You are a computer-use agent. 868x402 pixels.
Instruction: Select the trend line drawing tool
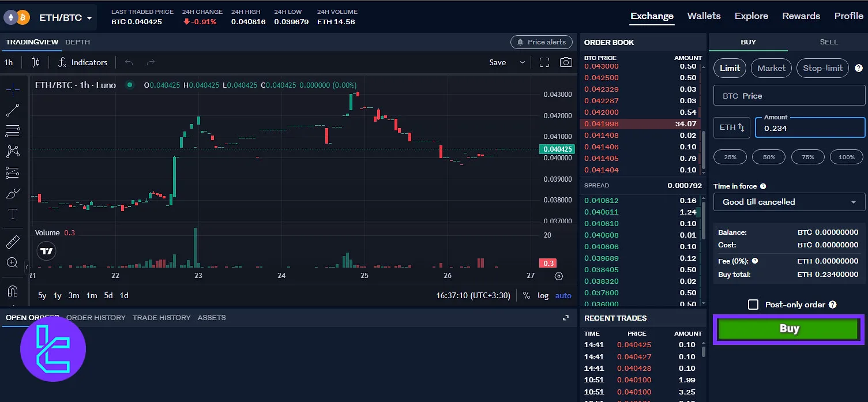(13, 110)
